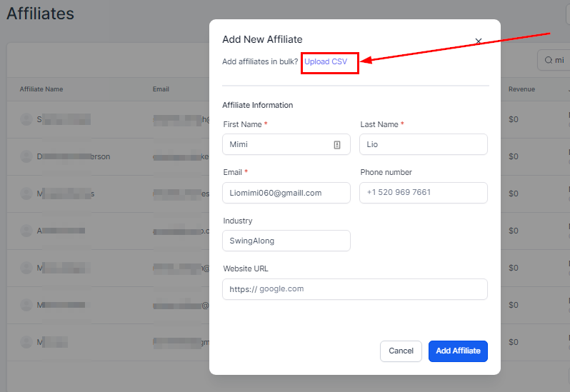Focus the First Name field containing Mimi
Screen dimensions: 570x392
pyautogui.click(x=279, y=144)
